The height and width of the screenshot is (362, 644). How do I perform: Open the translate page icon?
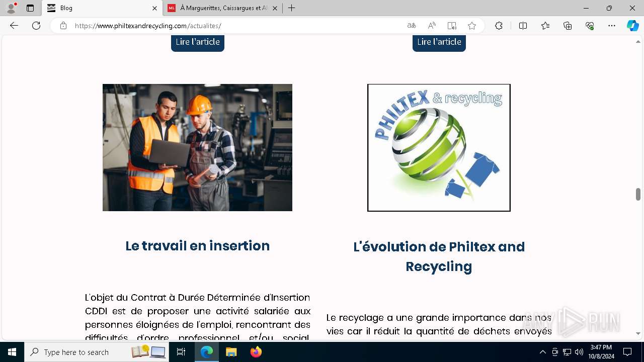click(412, 26)
